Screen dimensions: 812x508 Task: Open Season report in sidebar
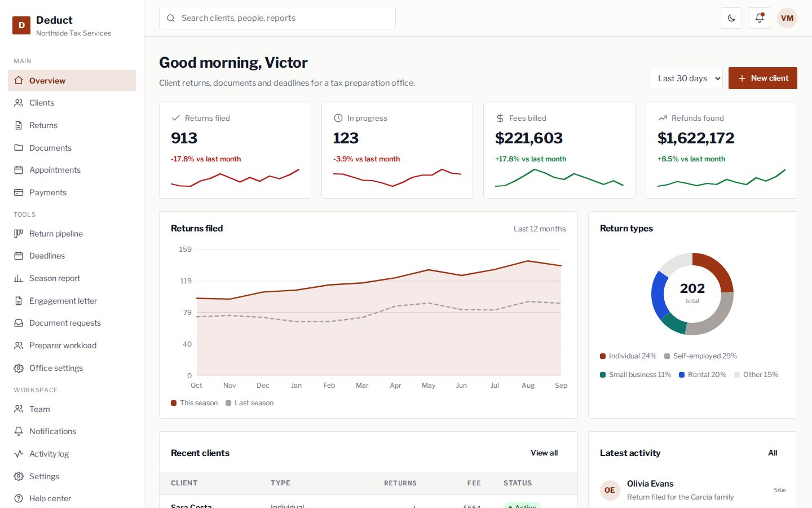[x=72, y=278]
